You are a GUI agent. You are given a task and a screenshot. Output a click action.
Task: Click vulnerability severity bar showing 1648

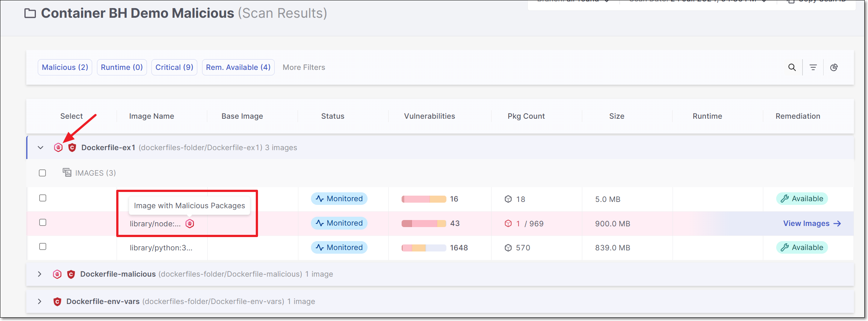click(424, 248)
